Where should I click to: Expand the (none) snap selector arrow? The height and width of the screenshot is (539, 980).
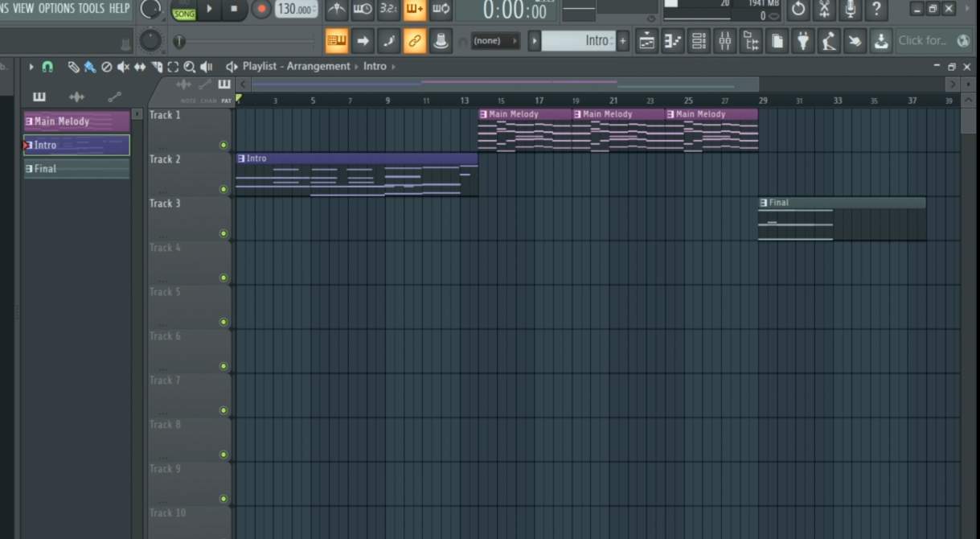[x=515, y=41]
